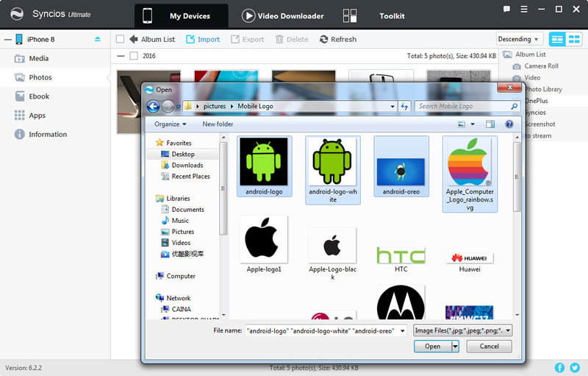Viewport: 588px width, 376px height.
Task: Click Import photos button
Action: pos(203,39)
